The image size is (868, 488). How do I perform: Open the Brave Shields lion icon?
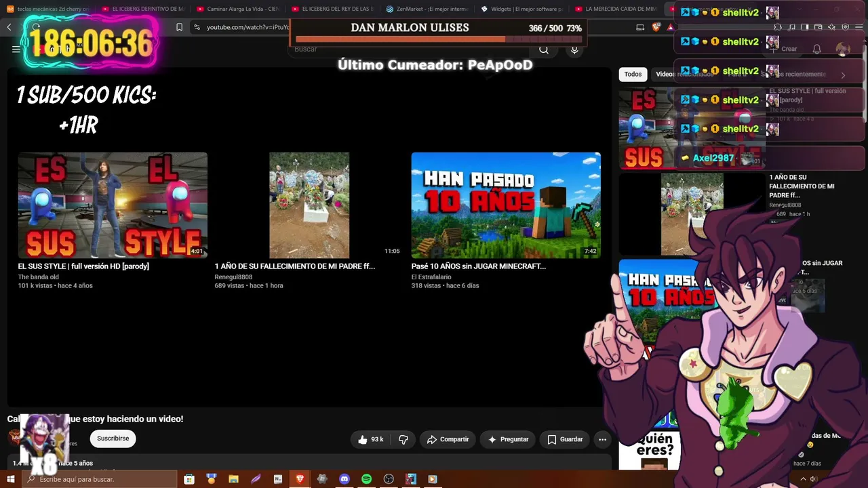point(656,27)
